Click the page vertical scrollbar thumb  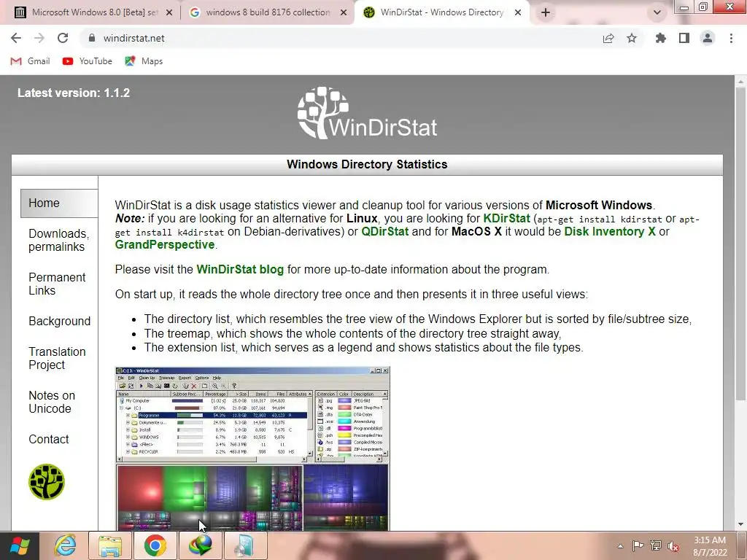(740, 244)
